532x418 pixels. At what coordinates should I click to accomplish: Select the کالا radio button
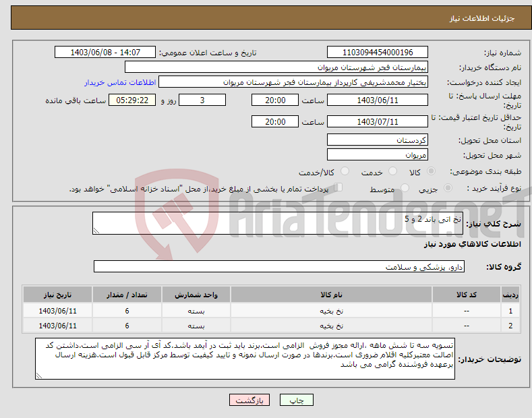tap(431, 171)
